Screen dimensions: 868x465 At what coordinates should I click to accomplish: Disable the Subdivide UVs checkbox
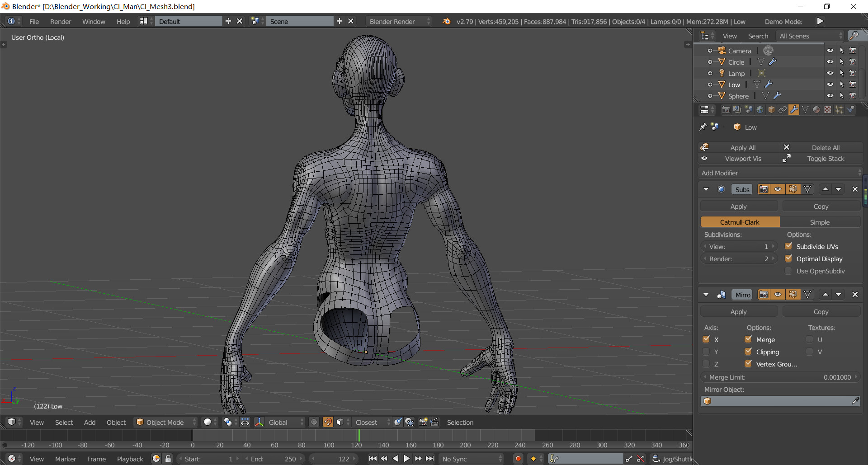pyautogui.click(x=789, y=246)
